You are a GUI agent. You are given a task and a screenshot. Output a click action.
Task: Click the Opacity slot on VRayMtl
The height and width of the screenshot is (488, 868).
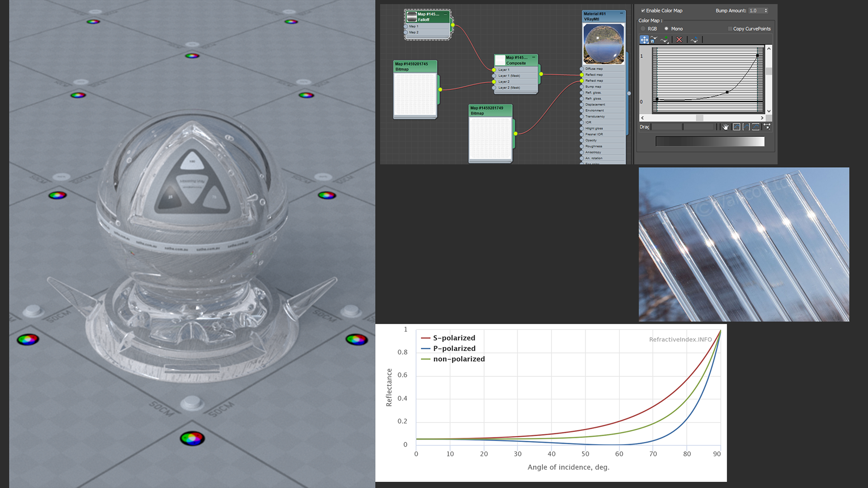603,140
